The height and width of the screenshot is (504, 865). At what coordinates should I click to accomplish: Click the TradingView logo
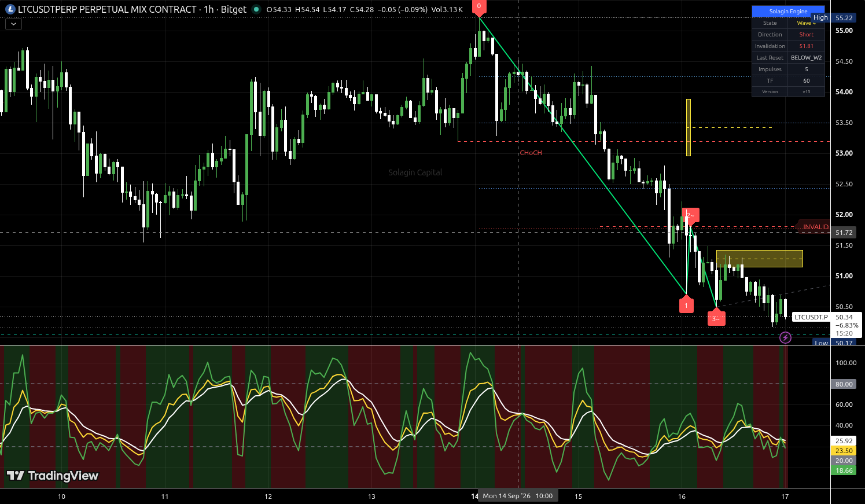(52, 476)
